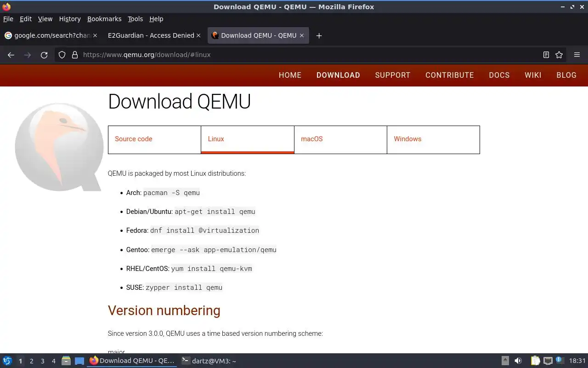
Task: Switch to virtual desktop 4
Action: 53,361
